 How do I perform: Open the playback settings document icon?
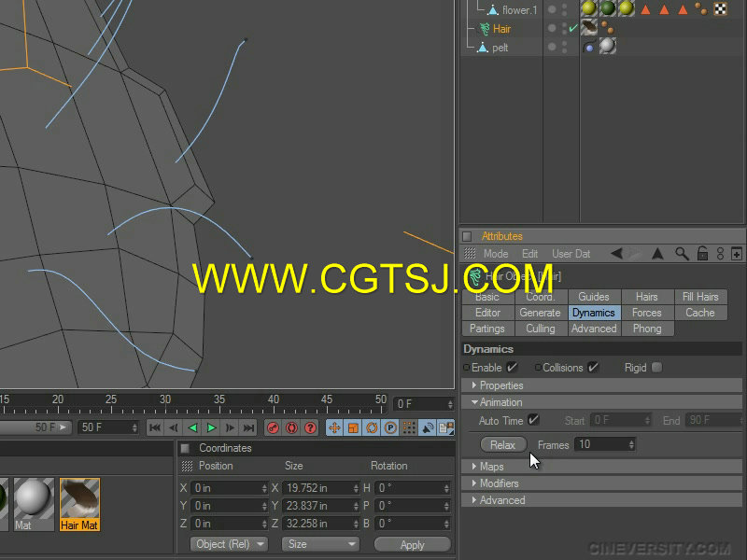(x=446, y=427)
